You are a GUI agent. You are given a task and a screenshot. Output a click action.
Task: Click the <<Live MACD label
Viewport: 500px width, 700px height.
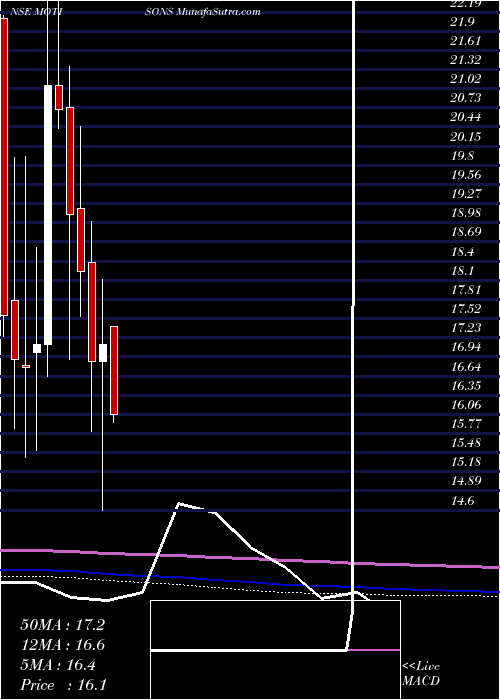pos(421,674)
